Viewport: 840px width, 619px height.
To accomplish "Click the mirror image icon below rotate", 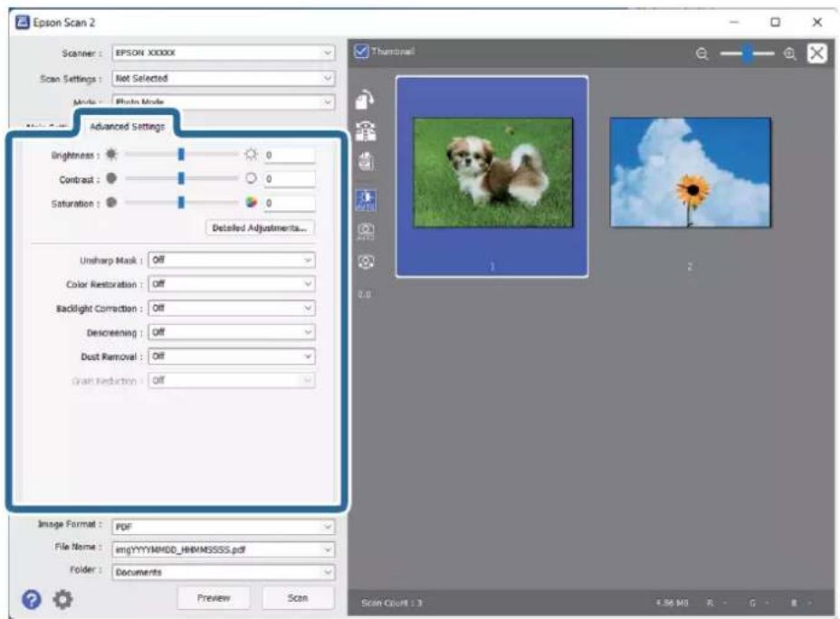I will [366, 130].
